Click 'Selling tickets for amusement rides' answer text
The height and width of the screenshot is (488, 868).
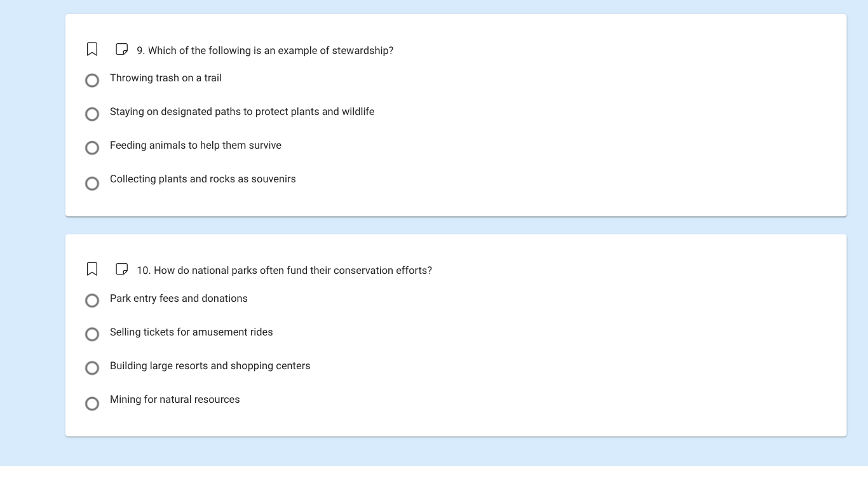[191, 332]
